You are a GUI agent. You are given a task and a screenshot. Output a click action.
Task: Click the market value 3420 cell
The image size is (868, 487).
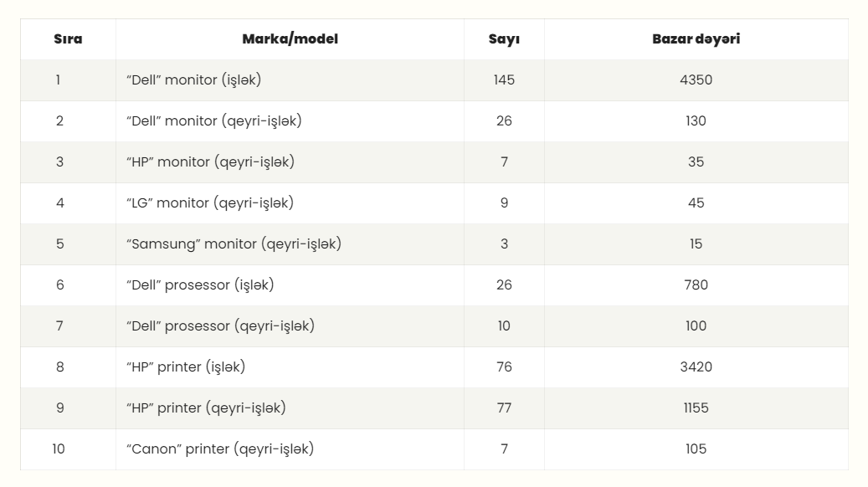[x=696, y=367]
